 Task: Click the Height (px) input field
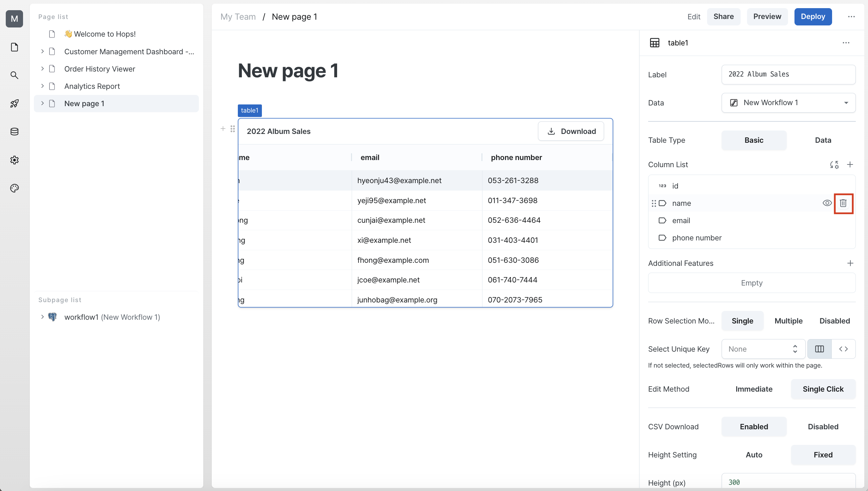pos(788,482)
